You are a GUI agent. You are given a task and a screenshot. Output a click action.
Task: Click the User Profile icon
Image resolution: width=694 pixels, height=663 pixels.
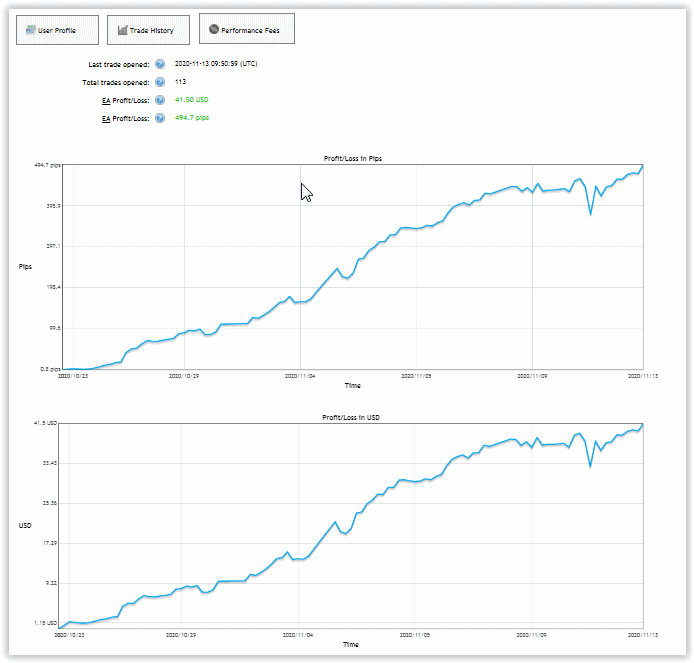31,30
